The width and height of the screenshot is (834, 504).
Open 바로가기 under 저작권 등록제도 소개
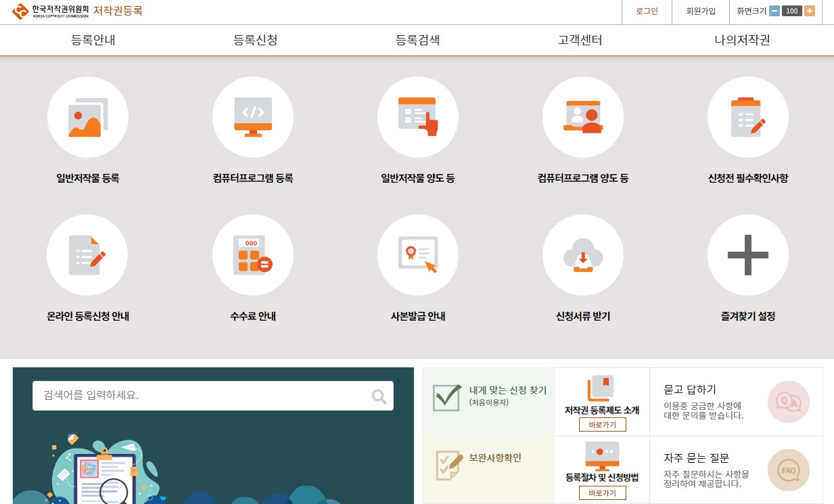[x=601, y=424]
